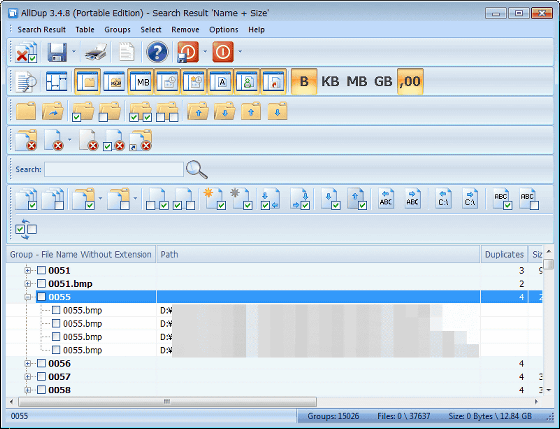Select the GB size unit

[383, 82]
